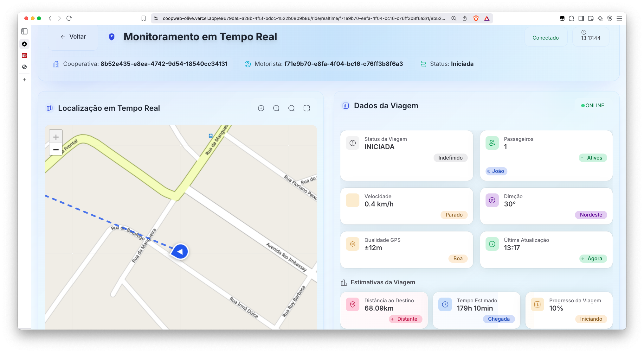Screen dimensions: 644x353
Task: Bookmark this page via bookmark icon
Action: [144, 18]
